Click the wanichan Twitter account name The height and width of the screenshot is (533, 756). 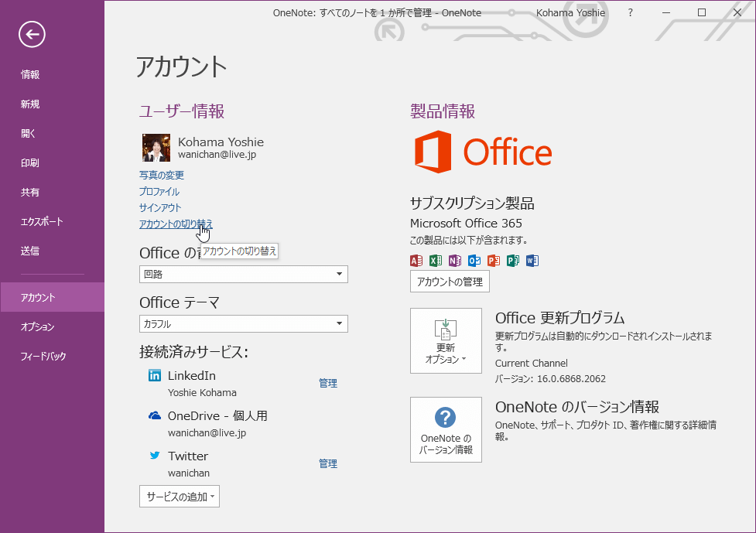[x=189, y=473]
